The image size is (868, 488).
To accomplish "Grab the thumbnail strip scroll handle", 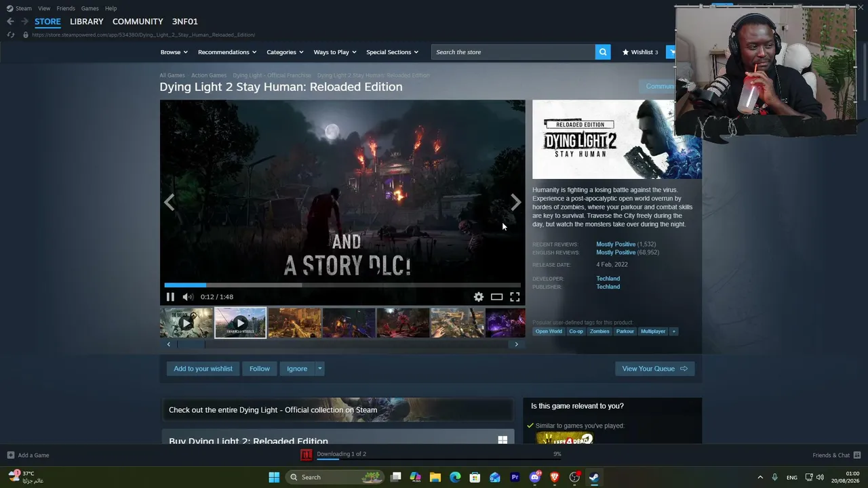I will point(191,344).
